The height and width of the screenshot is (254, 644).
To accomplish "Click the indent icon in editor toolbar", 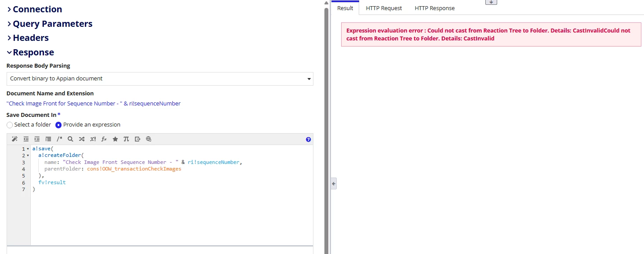I will point(37,139).
